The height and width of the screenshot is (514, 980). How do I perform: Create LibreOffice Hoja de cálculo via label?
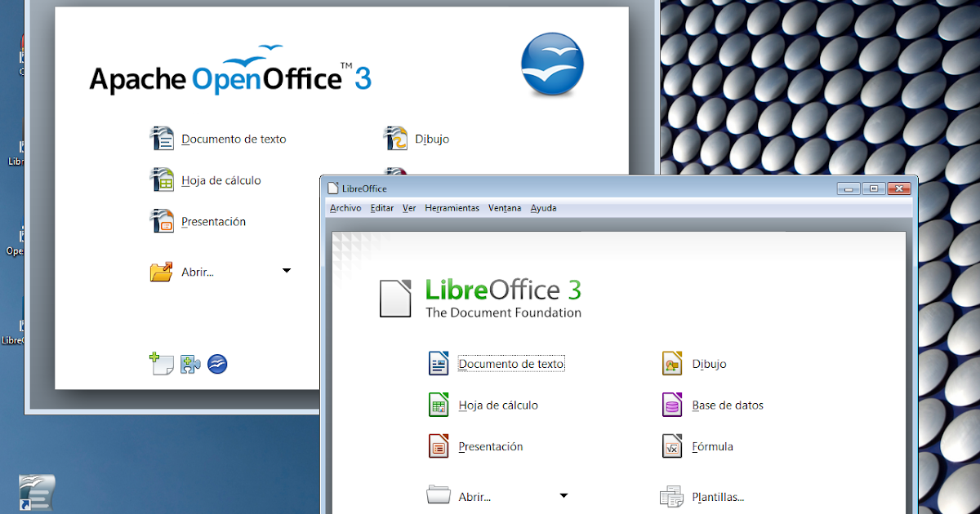pyautogui.click(x=498, y=405)
